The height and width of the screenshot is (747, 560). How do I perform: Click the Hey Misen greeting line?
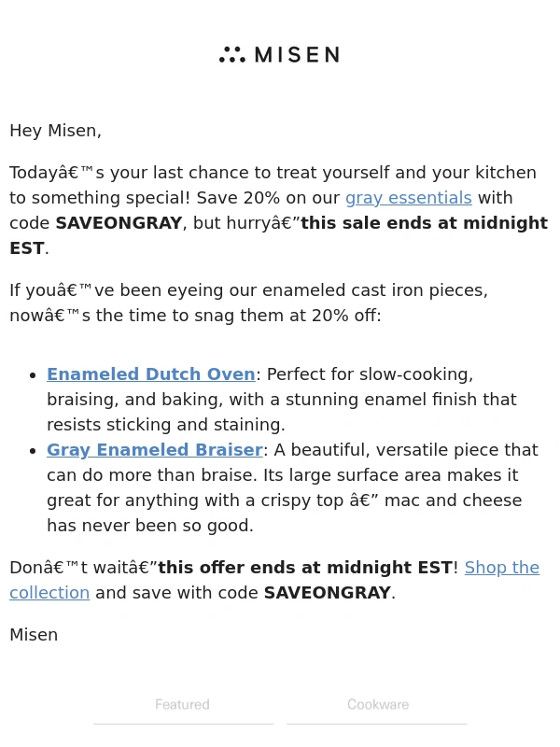(x=56, y=131)
